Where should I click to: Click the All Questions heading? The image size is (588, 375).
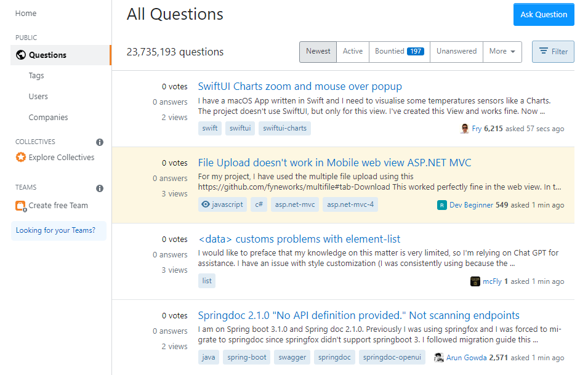pyautogui.click(x=175, y=15)
